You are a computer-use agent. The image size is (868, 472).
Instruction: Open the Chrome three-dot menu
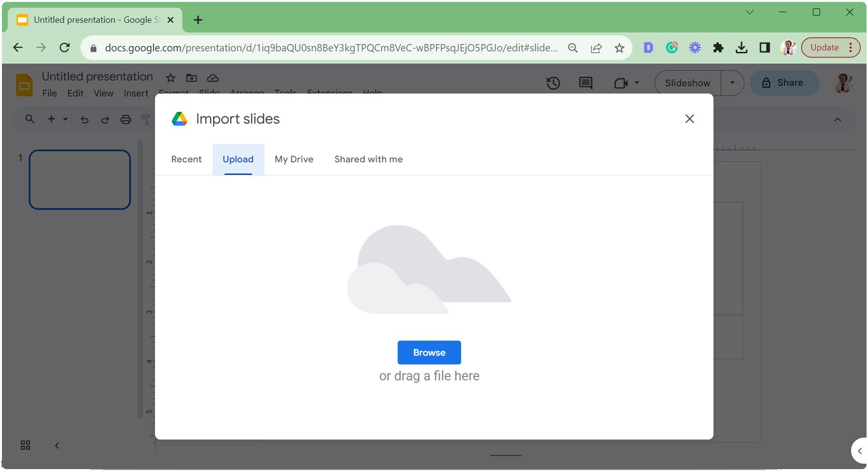851,47
